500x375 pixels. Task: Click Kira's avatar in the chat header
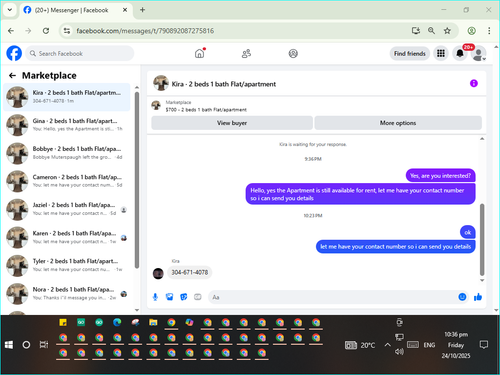click(x=161, y=83)
